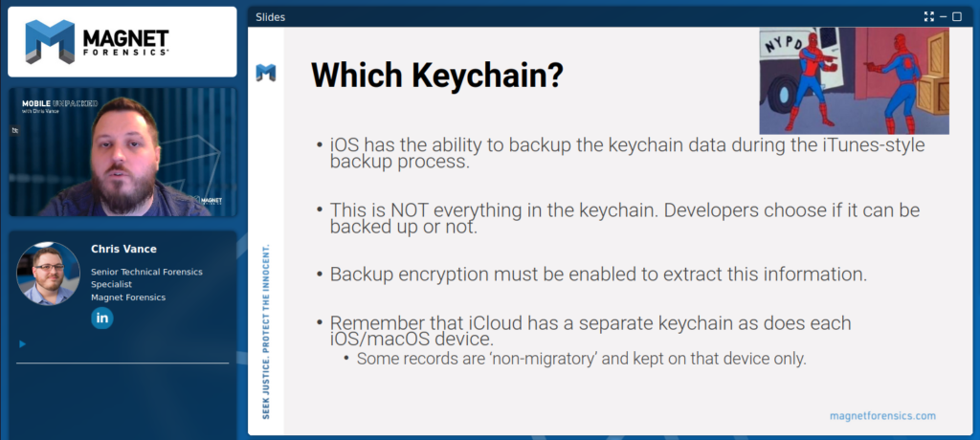Click the 'non-migratory' sub-bullet on the slide
This screenshot has width=980, height=440.
tap(582, 360)
